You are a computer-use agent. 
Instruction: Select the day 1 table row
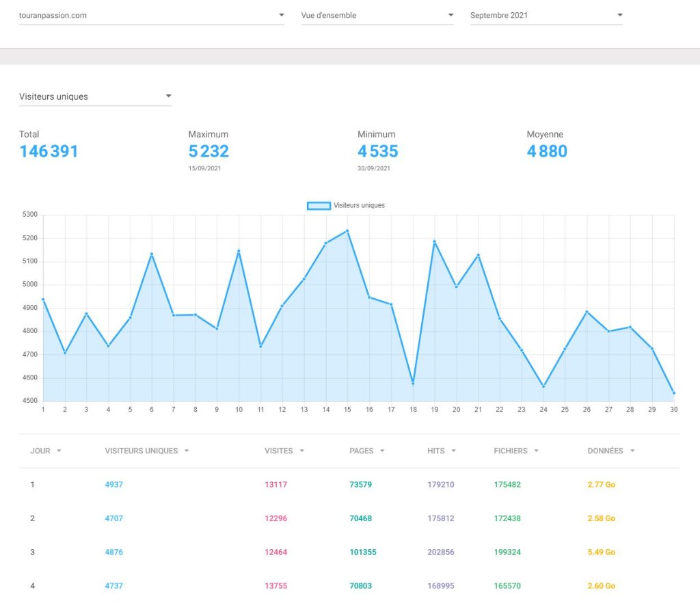(349, 484)
